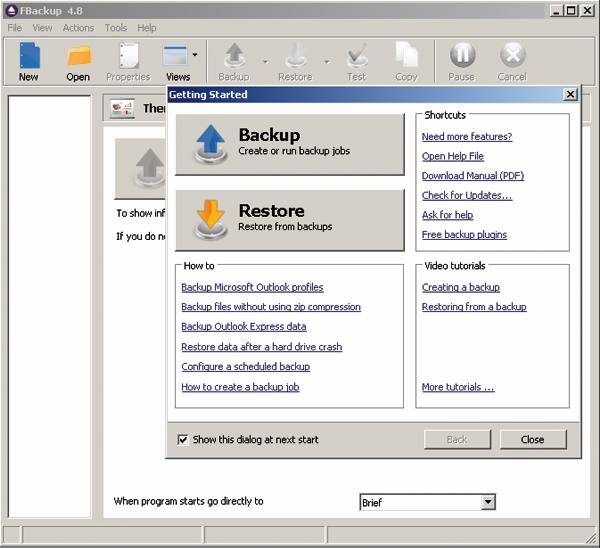Click Download Manual (PDF) link
This screenshot has width=600, height=548.
pyautogui.click(x=473, y=176)
